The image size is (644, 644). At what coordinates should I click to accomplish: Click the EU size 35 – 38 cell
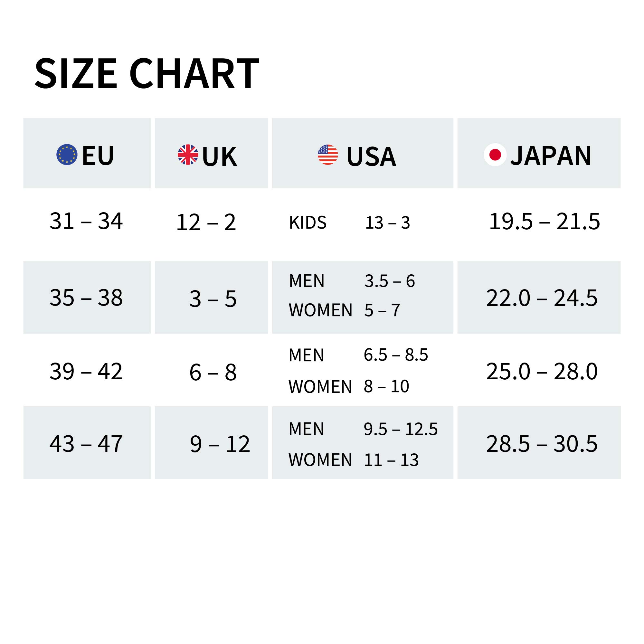click(86, 297)
